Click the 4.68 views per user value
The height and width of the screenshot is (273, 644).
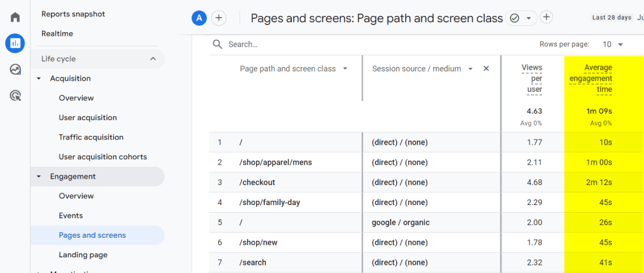(x=535, y=182)
